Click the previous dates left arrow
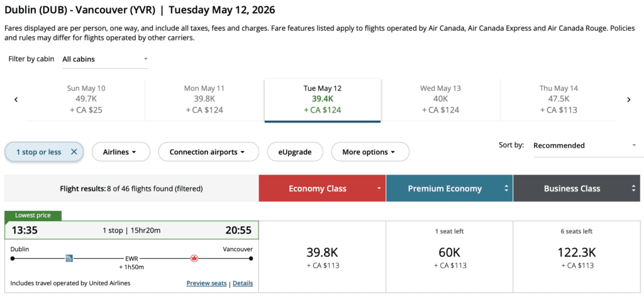 [16, 100]
